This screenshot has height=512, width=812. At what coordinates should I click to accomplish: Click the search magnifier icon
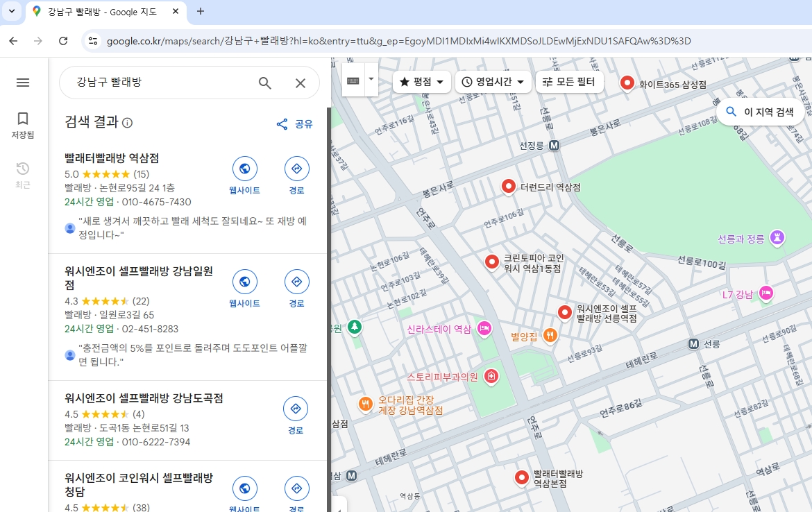point(265,83)
